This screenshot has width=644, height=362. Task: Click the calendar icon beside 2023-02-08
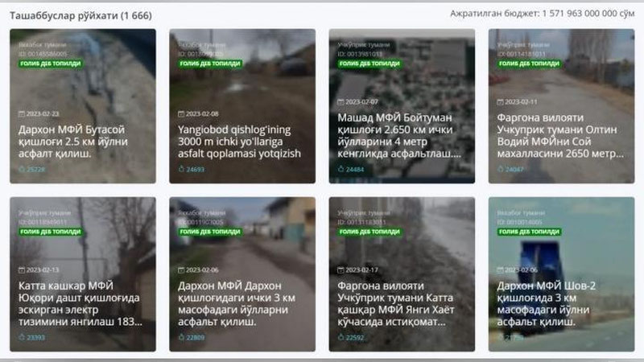click(182, 113)
